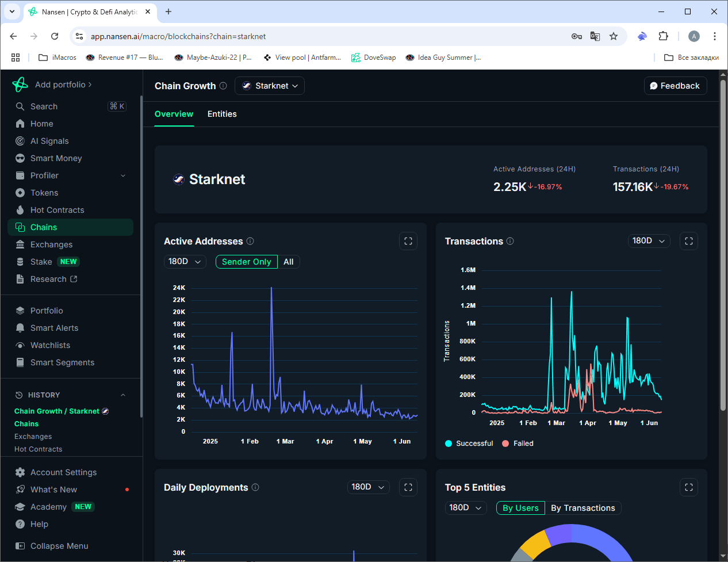Show Active Addresses info tooltip
This screenshot has height=562, width=728.
point(250,241)
